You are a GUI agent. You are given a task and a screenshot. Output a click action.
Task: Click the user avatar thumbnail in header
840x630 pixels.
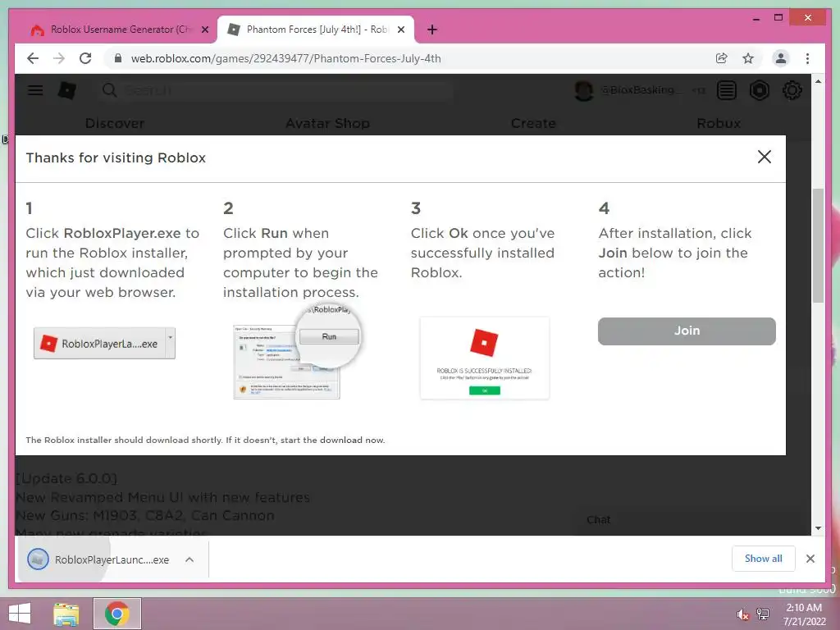pos(583,90)
